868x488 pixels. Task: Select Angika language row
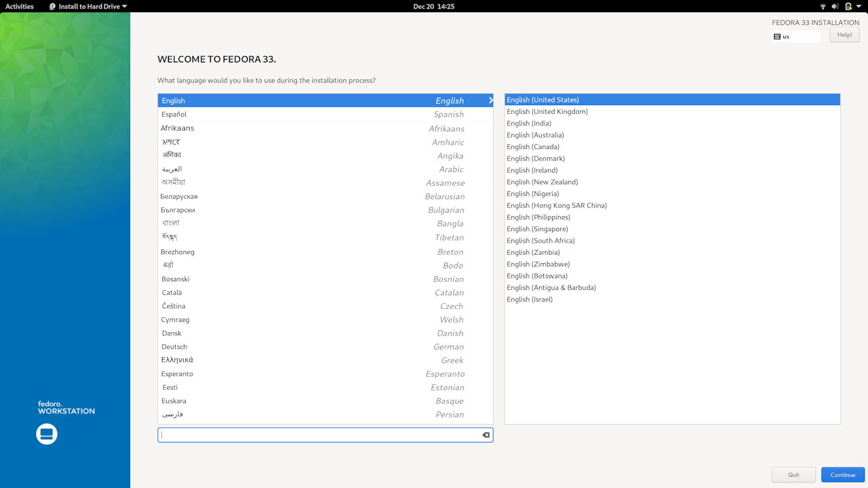(x=325, y=155)
